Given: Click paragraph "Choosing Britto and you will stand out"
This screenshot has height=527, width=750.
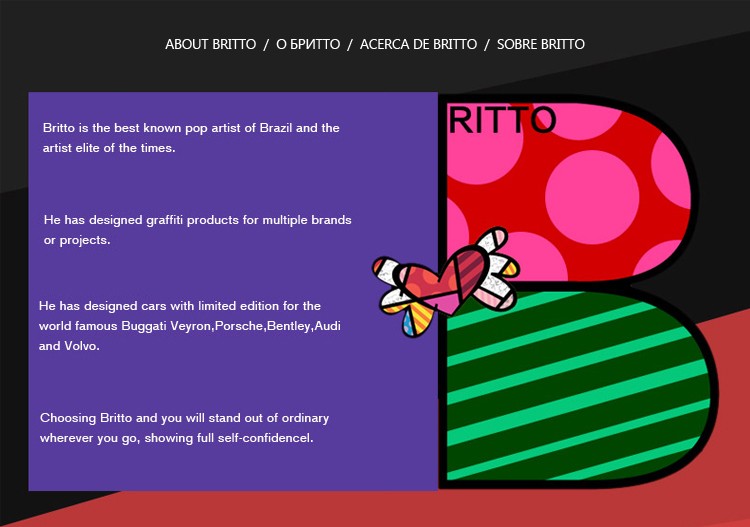Looking at the screenshot, I should [x=184, y=428].
